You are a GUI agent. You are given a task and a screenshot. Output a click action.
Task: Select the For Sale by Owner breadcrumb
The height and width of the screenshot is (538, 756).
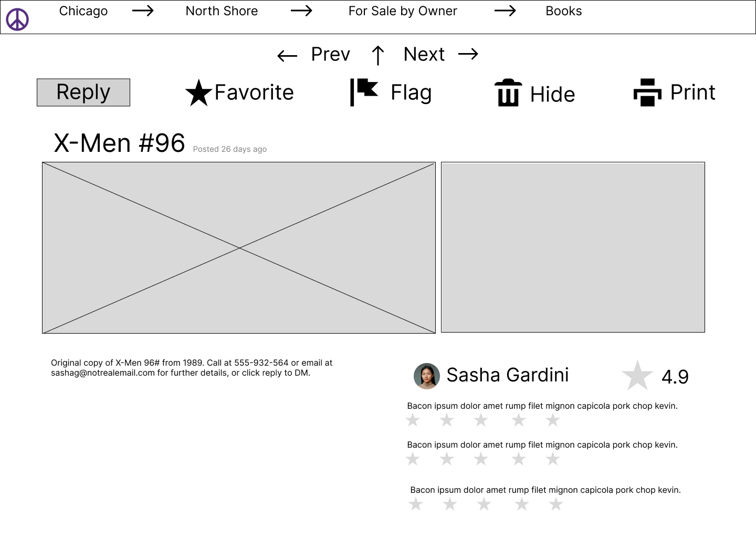tap(403, 11)
